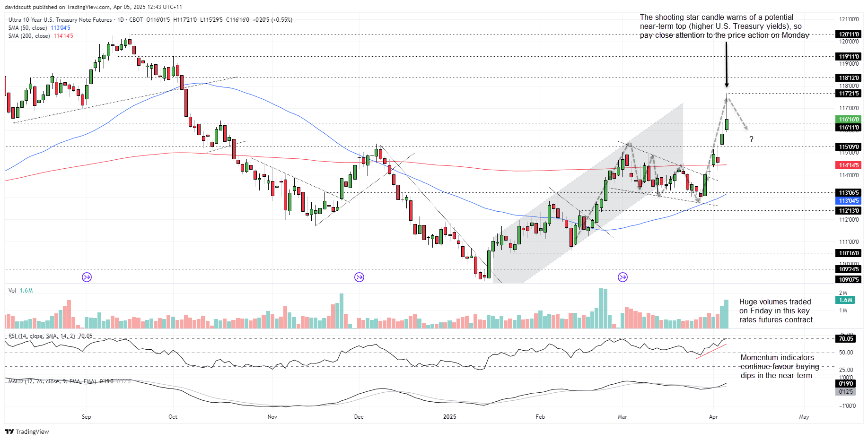Click the green 1.6M volume scale label
This screenshot has width=868, height=440.
tap(845, 300)
